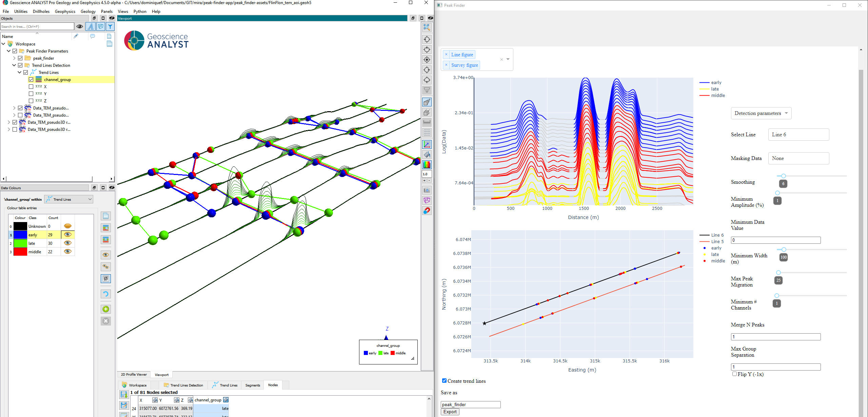Open the Geophysics menu
The height and width of the screenshot is (417, 868).
click(65, 11)
